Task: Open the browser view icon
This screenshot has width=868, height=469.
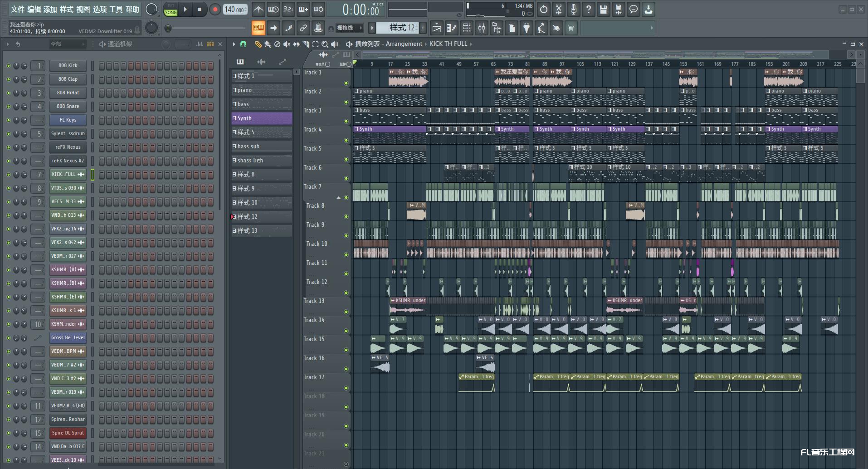Action: (x=496, y=28)
